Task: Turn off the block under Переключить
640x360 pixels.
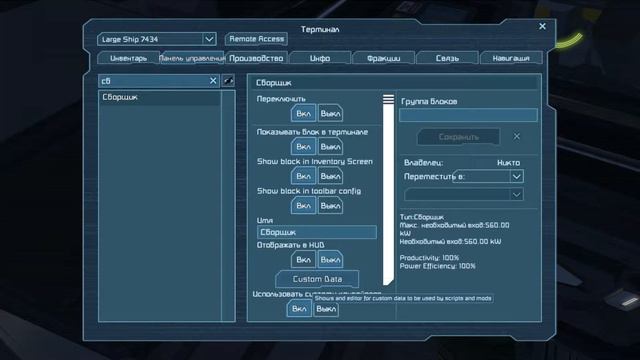Action: pyautogui.click(x=330, y=113)
